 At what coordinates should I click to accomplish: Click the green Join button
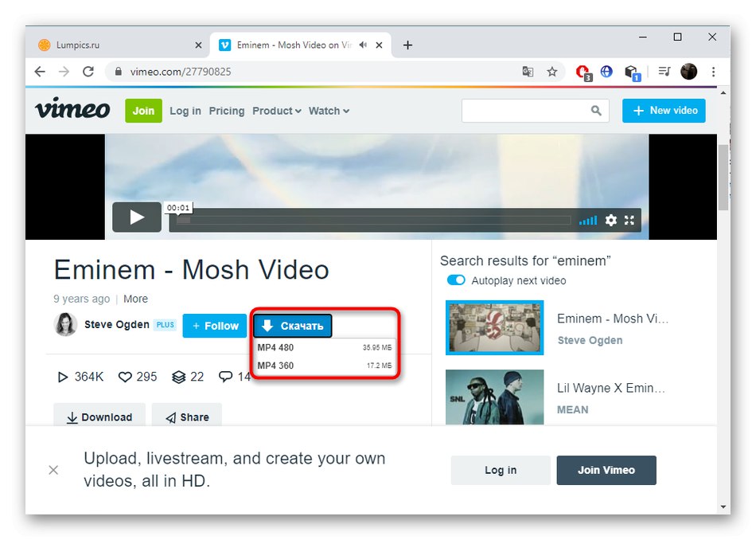pos(144,111)
